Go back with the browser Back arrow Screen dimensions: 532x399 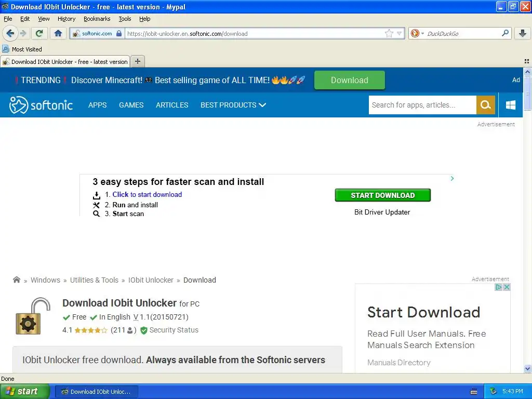click(x=10, y=33)
